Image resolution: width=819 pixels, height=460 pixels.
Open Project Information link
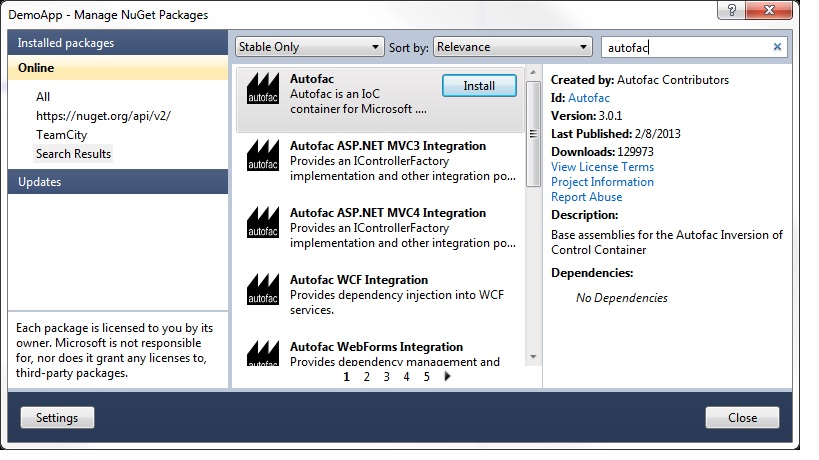[x=602, y=182]
